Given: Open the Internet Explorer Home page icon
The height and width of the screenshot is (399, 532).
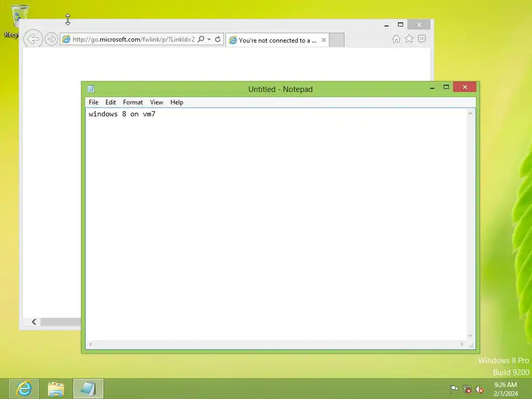Looking at the screenshot, I should click(x=396, y=38).
